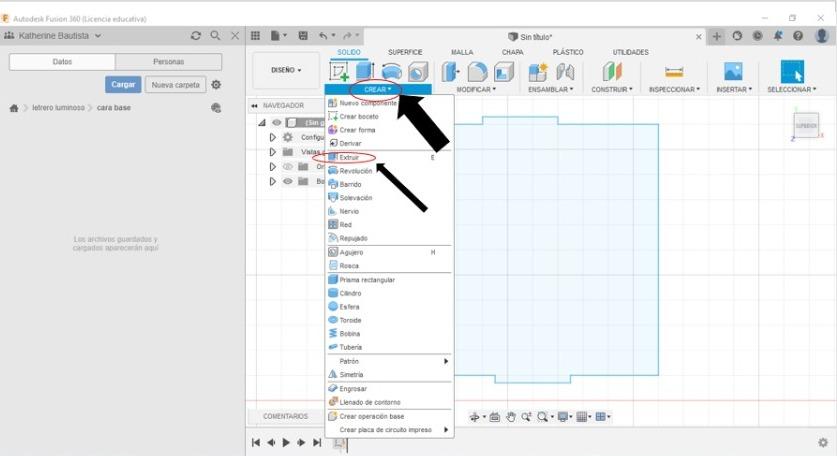Click the Press Pull icon in Modificar

pyautogui.click(x=451, y=72)
